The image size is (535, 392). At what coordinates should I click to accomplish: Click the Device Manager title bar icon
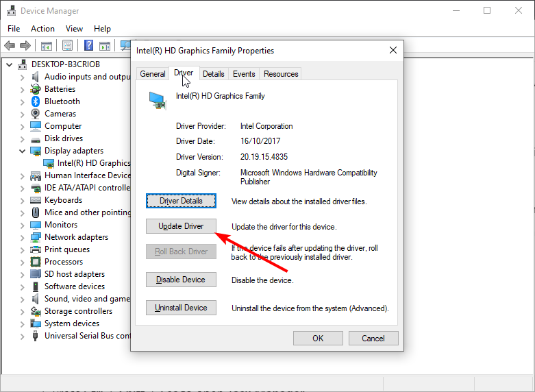point(11,10)
